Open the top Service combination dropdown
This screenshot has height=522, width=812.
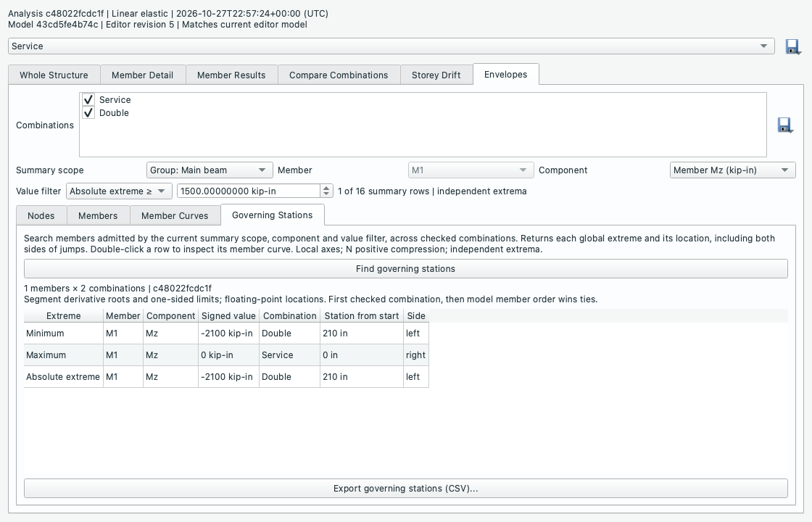pyautogui.click(x=391, y=46)
